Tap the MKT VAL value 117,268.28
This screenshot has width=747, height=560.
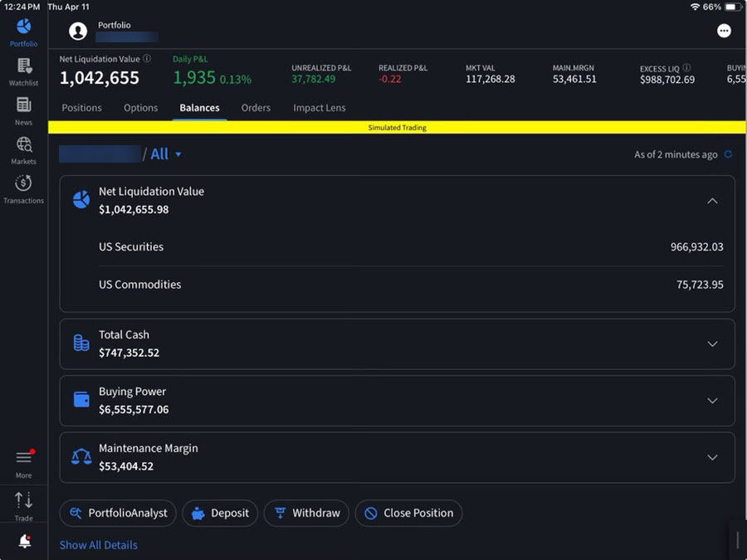(491, 79)
